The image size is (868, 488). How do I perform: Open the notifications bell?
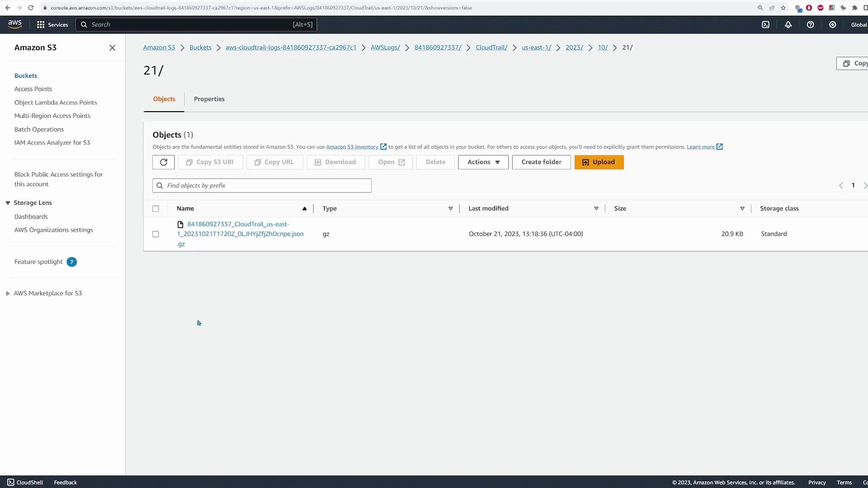pyautogui.click(x=788, y=24)
